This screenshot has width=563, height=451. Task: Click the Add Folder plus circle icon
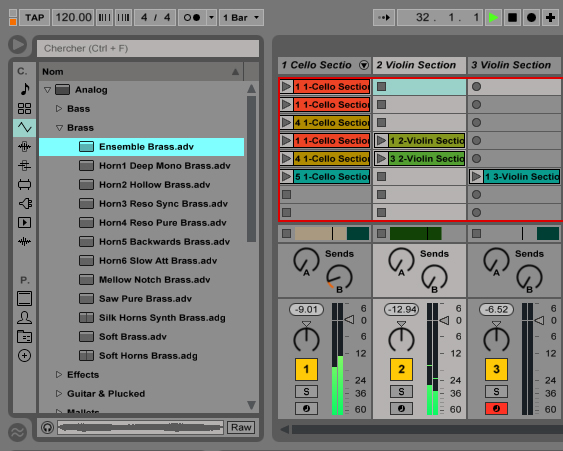24,356
